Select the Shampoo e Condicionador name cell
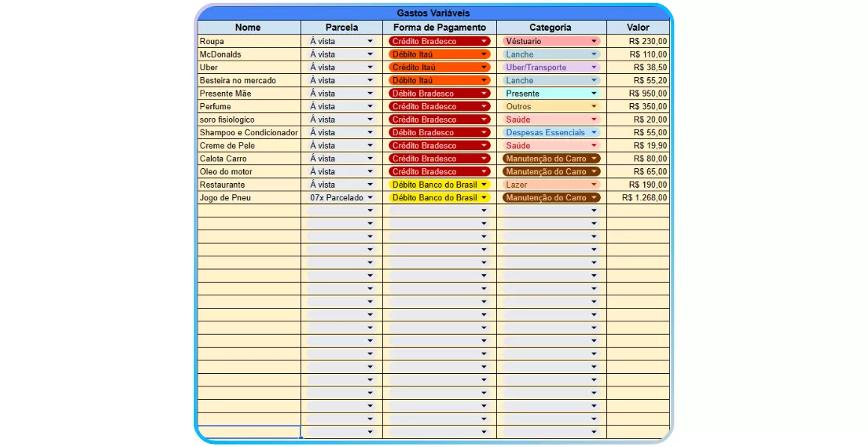 click(248, 133)
